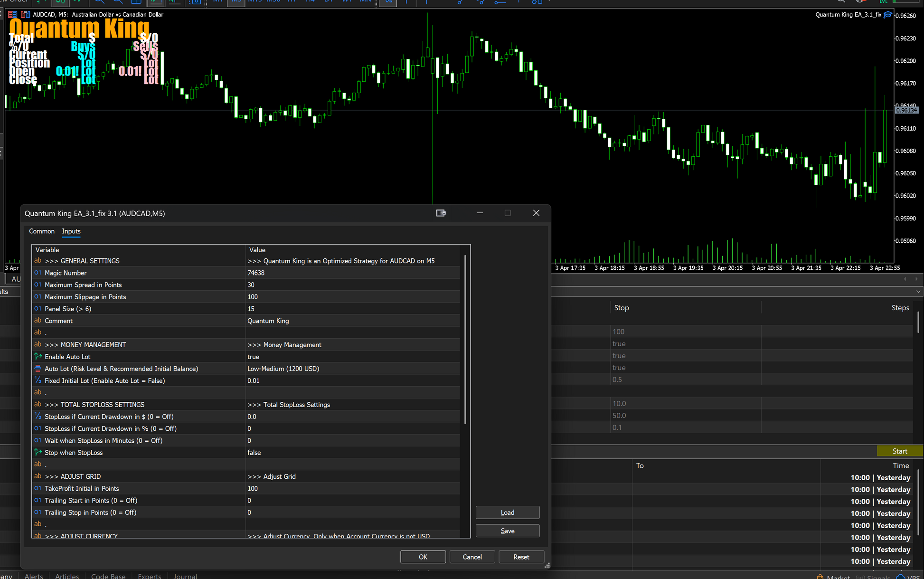Click the resize grip at dialog bottom-right corner
This screenshot has height=579, width=924.
click(x=547, y=565)
